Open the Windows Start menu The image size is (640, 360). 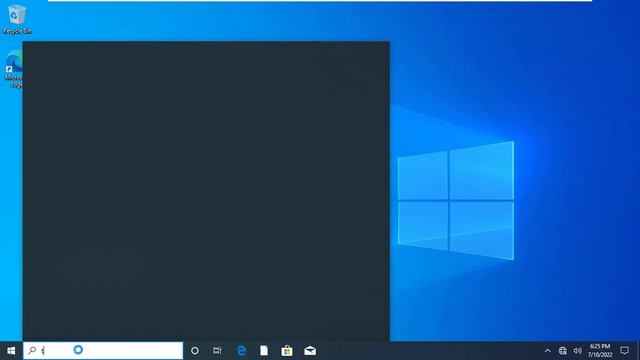(11, 351)
